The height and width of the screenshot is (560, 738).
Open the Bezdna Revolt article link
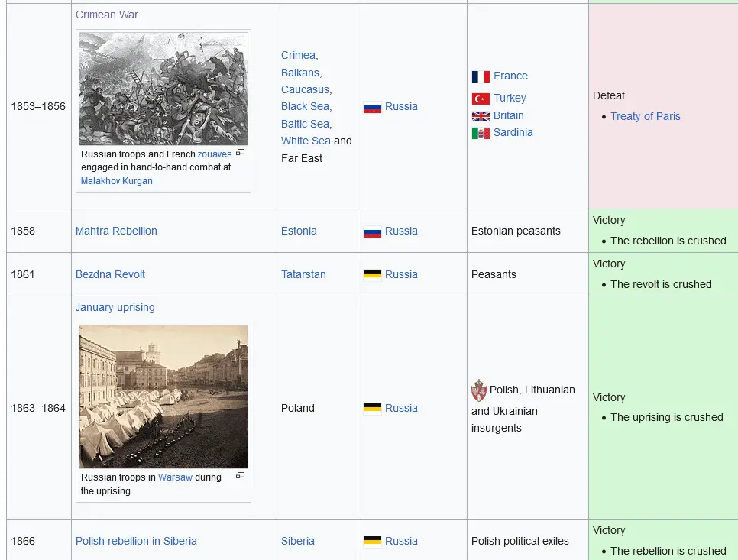point(110,274)
